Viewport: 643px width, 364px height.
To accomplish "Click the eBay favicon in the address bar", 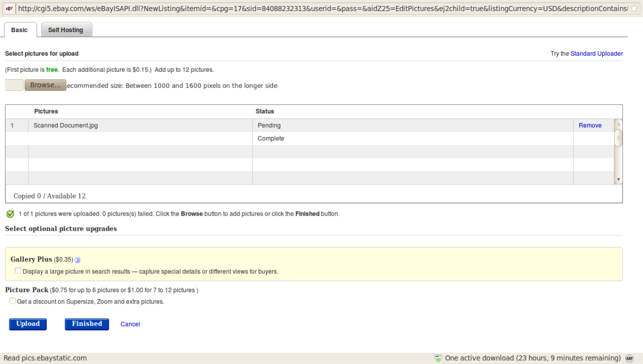I will point(9,9).
